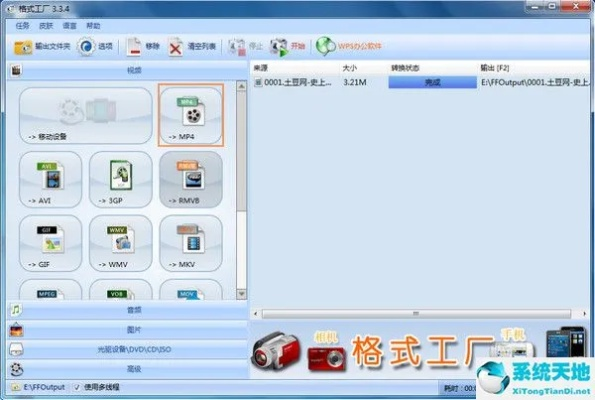
Task: Click task list scroll left arrow
Action: [256, 314]
